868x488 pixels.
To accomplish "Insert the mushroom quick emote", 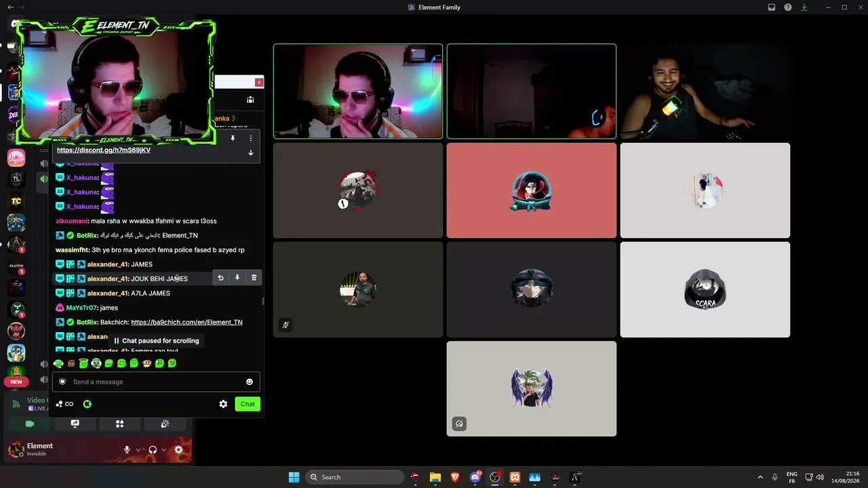I will click(x=146, y=363).
